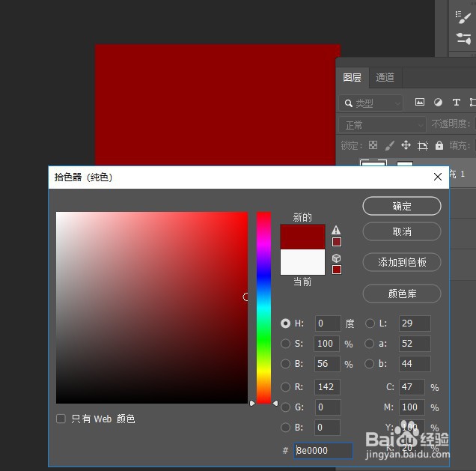Image resolution: width=476 pixels, height=471 pixels.
Task: Enable 只有 Web 颜色 checkbox
Action: (x=61, y=419)
